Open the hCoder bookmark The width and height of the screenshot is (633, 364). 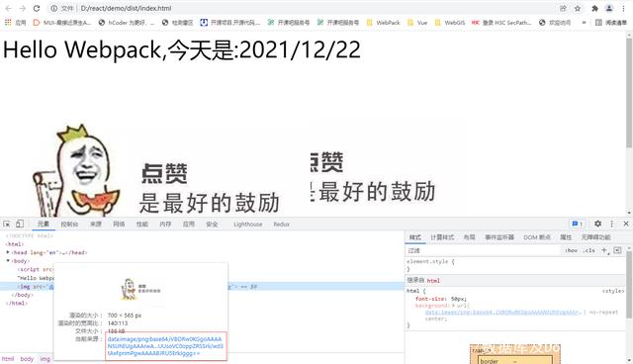(x=127, y=23)
